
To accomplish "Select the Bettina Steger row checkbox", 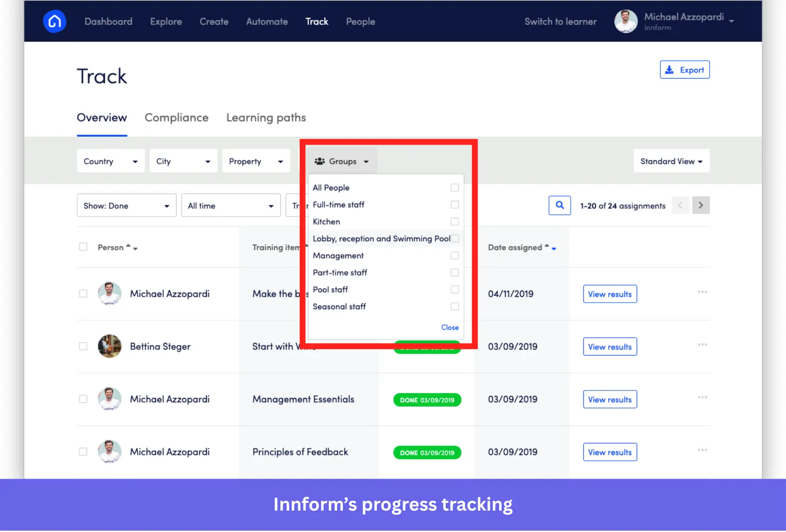I will [83, 346].
